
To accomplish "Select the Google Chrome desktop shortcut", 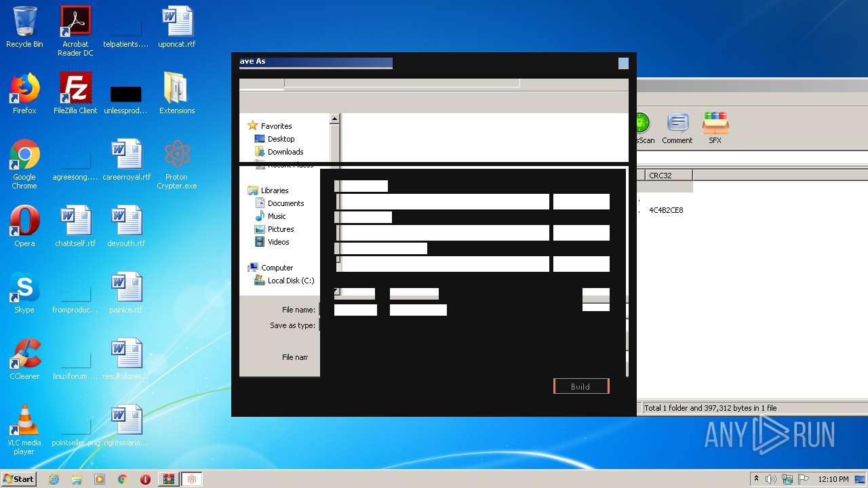I will (x=24, y=164).
